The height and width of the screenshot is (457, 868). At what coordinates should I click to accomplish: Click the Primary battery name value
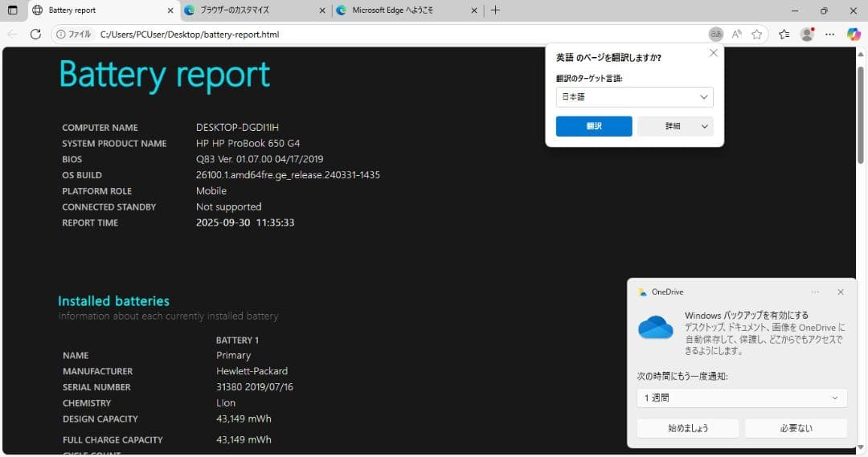tap(234, 355)
